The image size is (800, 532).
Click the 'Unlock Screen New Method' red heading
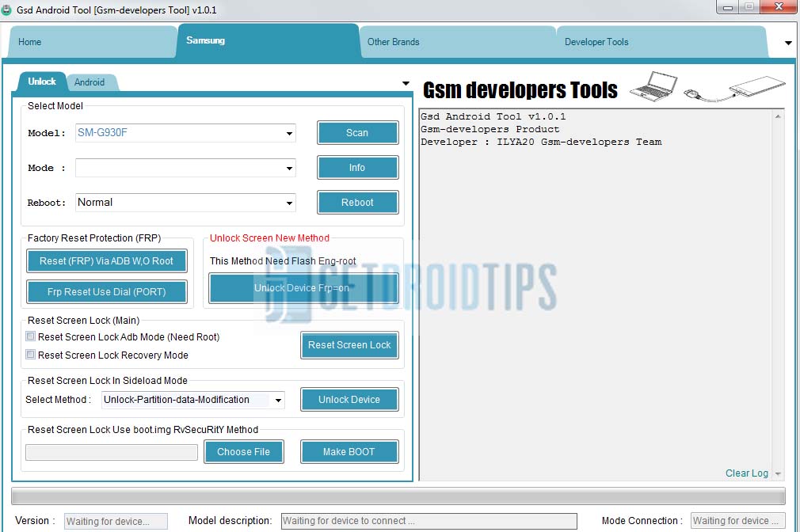tap(269, 238)
